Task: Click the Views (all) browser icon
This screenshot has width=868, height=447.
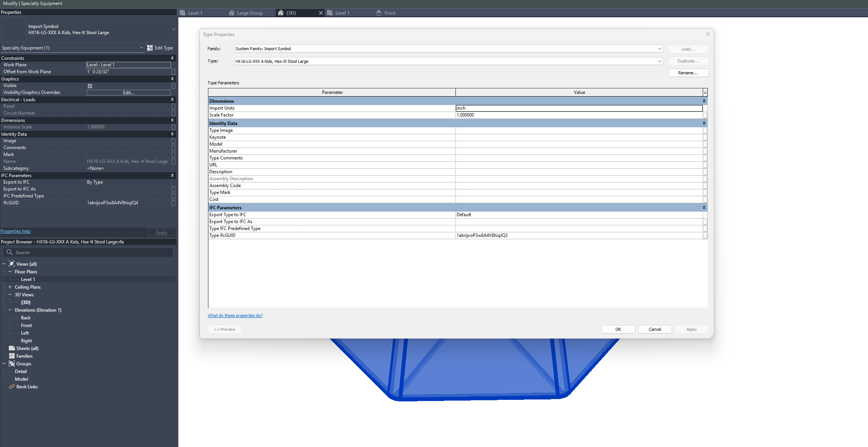Action: point(12,264)
